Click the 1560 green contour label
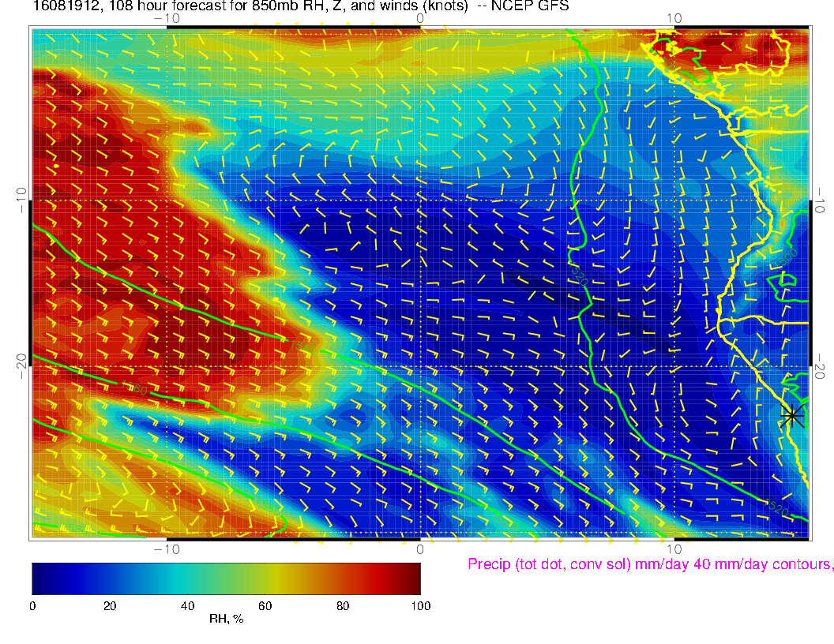Screen dimensions: 834x644 pyautogui.click(x=135, y=390)
